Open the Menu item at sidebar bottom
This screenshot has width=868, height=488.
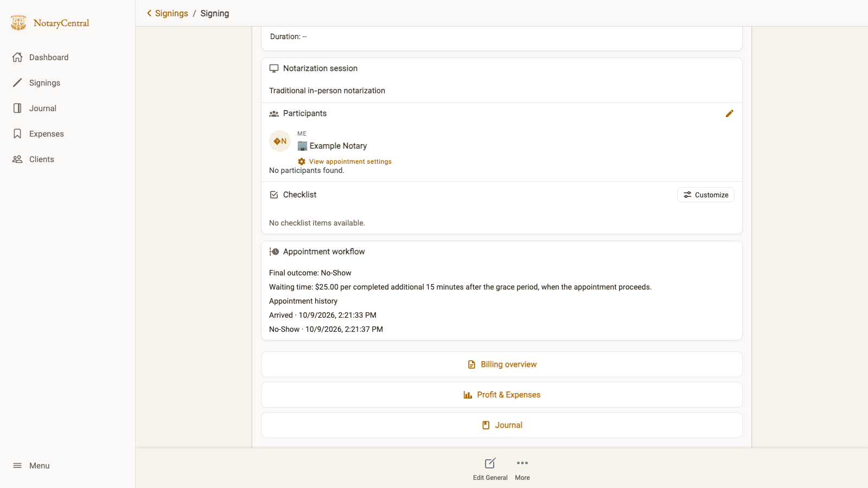(x=68, y=465)
